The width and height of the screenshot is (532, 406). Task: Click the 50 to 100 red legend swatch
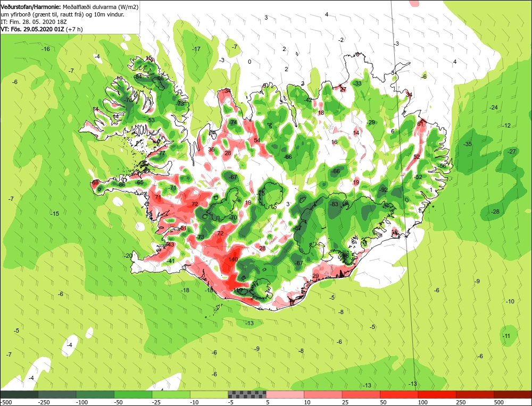399,394
